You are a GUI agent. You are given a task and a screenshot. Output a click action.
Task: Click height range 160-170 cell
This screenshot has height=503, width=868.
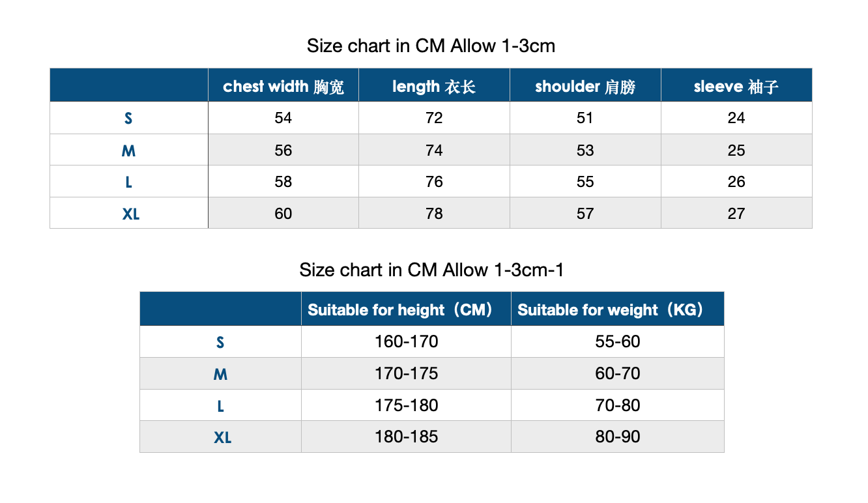click(x=406, y=341)
